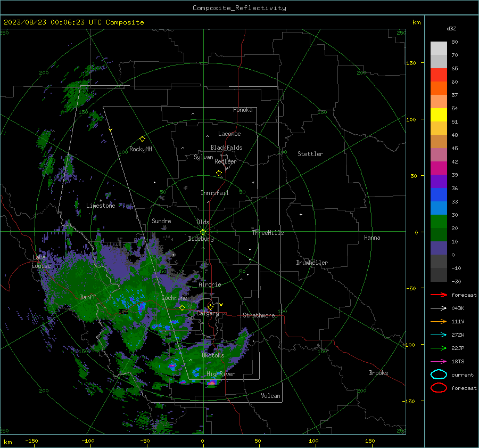This screenshot has height=448, width=479.
Task: Click the radar-center yellow diamond near Olds
Action: click(x=203, y=232)
